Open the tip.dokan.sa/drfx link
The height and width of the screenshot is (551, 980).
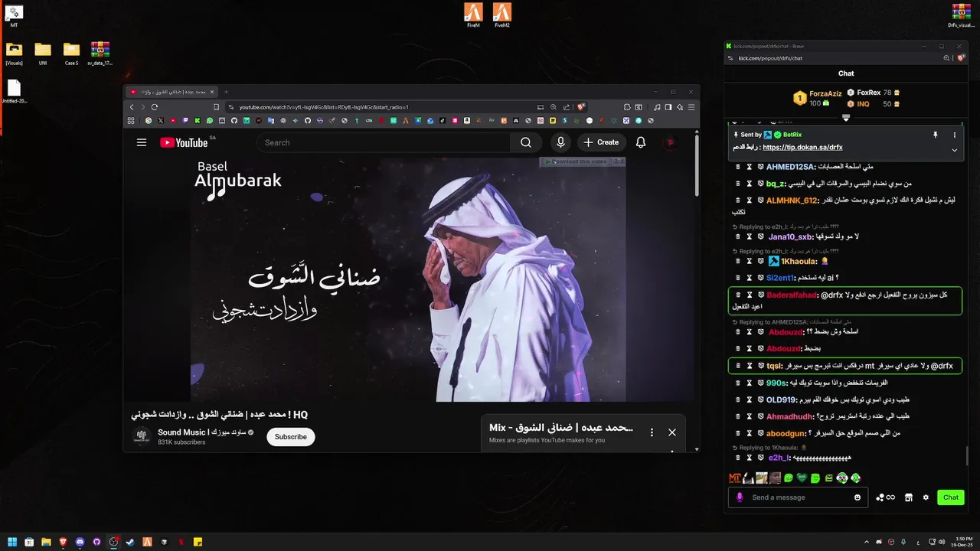[802, 147]
